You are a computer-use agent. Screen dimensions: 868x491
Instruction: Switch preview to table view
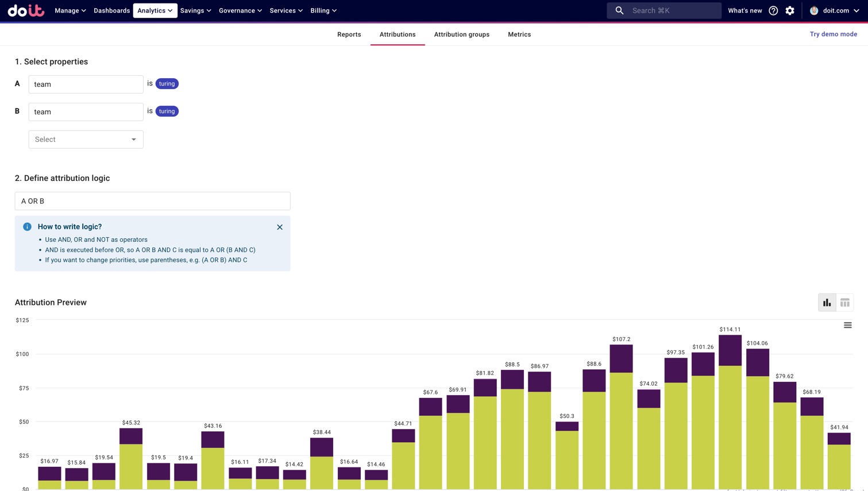[844, 303]
